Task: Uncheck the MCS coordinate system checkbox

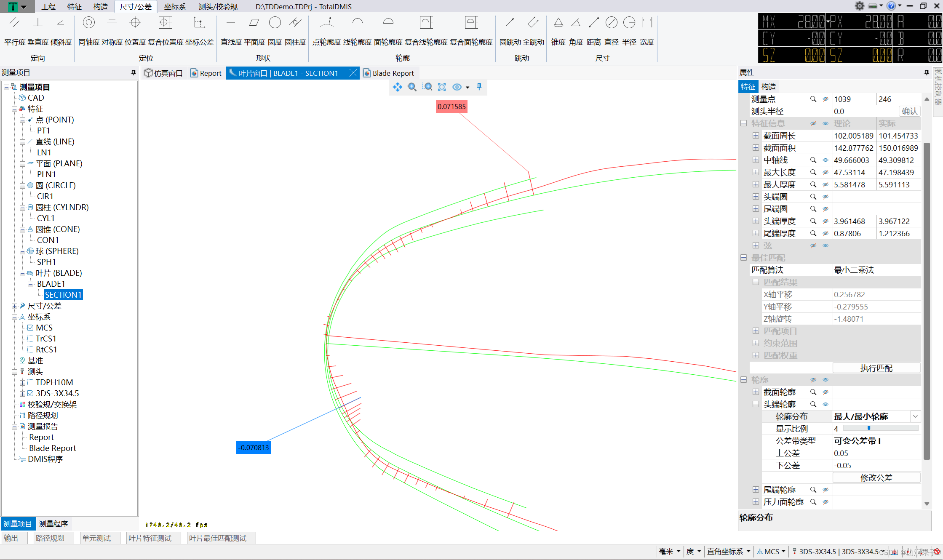Action: 30,328
